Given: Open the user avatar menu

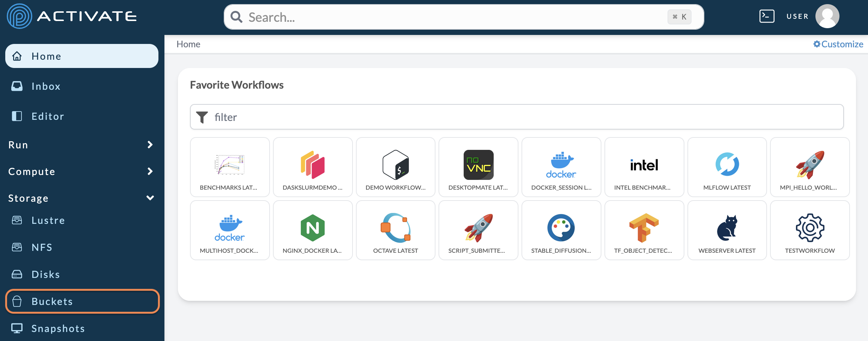Looking at the screenshot, I should click(827, 16).
